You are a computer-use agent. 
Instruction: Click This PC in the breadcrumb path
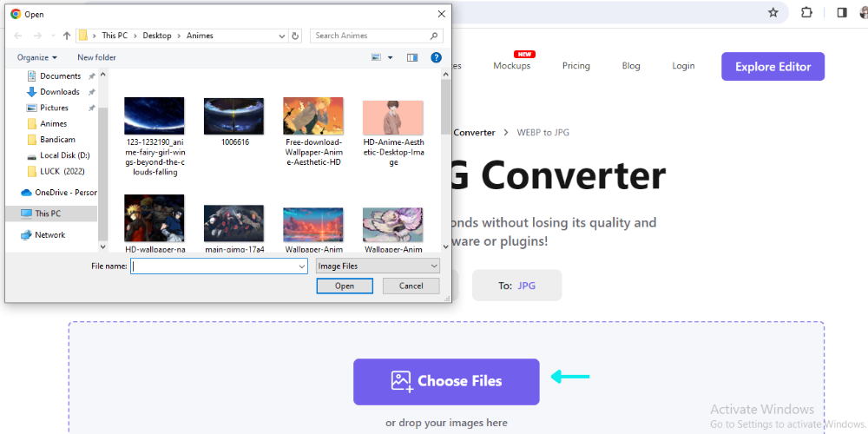coord(115,36)
